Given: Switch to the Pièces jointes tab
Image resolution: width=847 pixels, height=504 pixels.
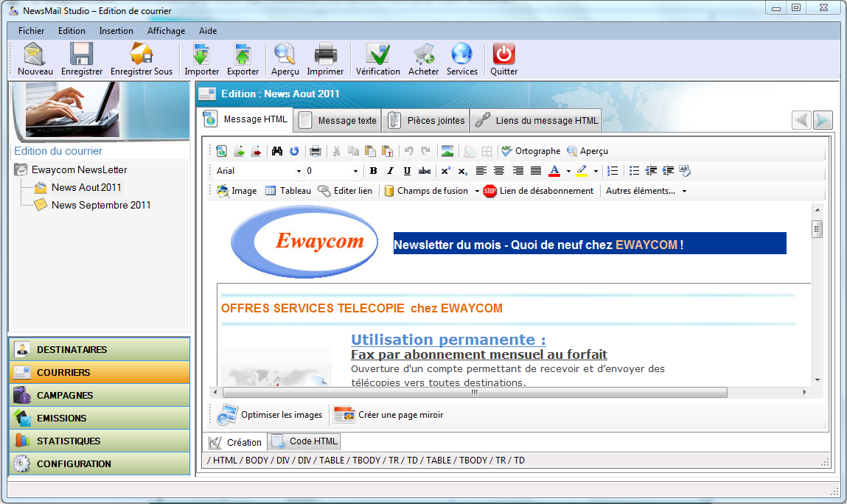Looking at the screenshot, I should (x=428, y=120).
